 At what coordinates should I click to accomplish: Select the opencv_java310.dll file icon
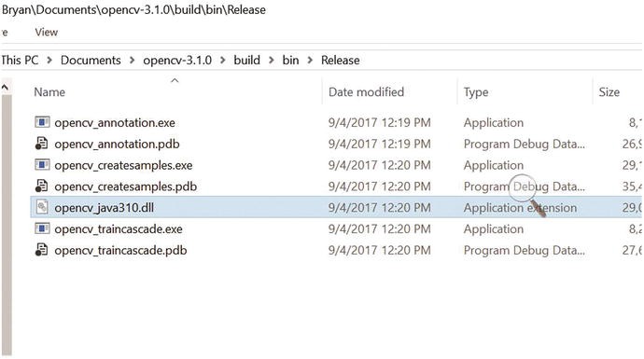click(x=42, y=207)
